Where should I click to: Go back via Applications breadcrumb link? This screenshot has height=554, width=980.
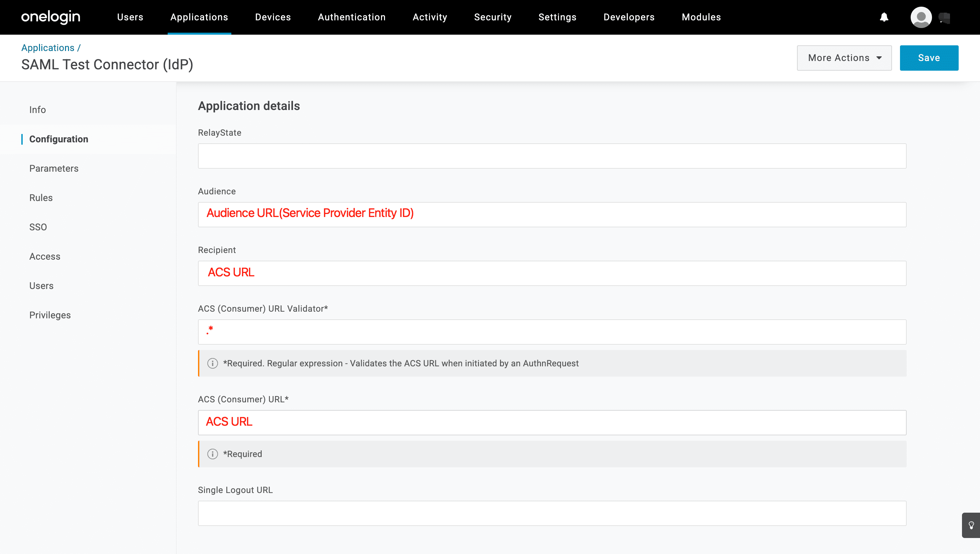(x=48, y=48)
